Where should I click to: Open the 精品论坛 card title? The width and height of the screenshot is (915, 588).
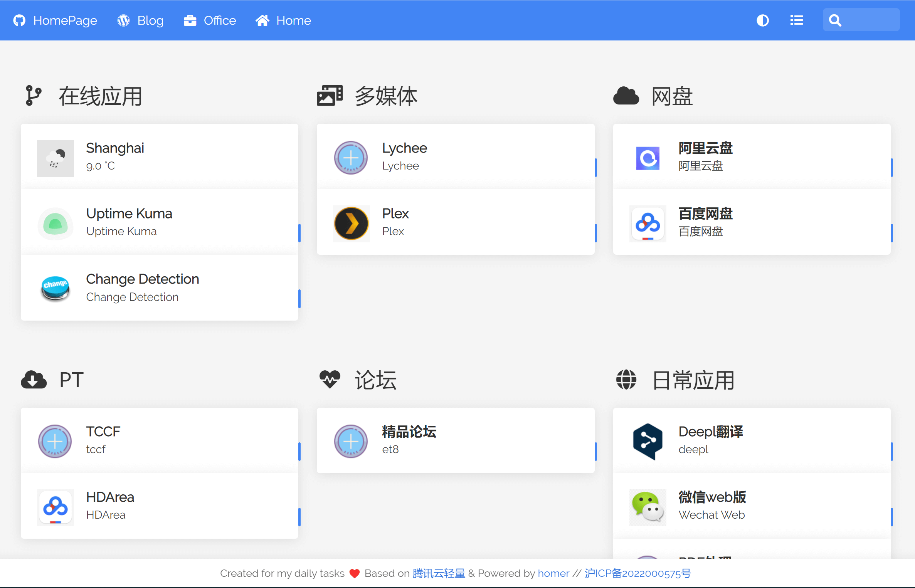click(x=409, y=432)
